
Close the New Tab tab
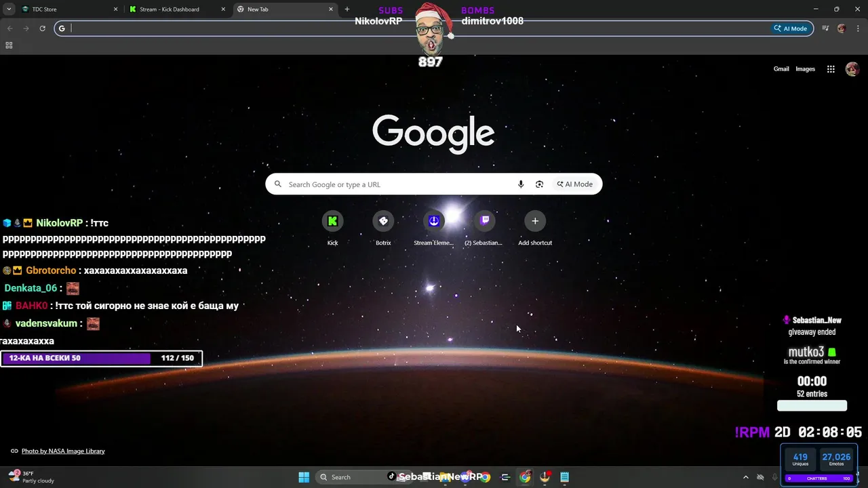tap(331, 9)
